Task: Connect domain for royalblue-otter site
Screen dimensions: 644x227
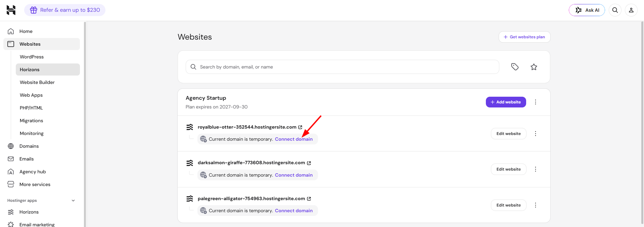Action: point(294,139)
